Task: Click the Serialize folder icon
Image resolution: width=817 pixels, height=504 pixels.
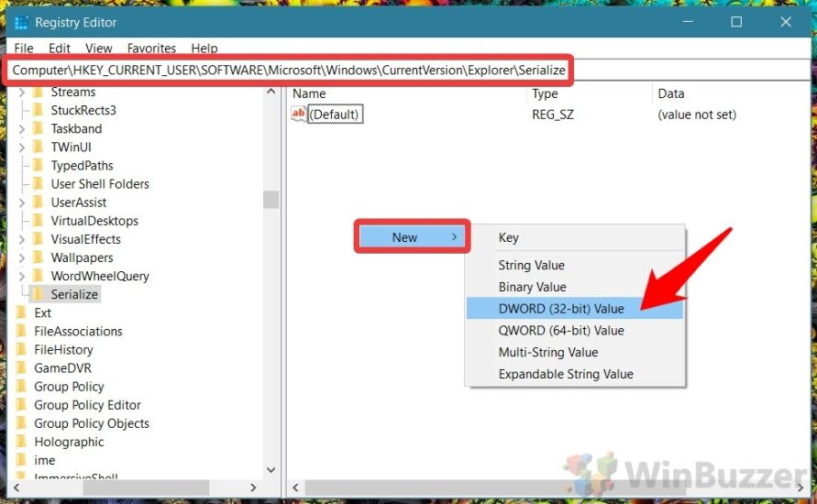Action: coord(38,295)
